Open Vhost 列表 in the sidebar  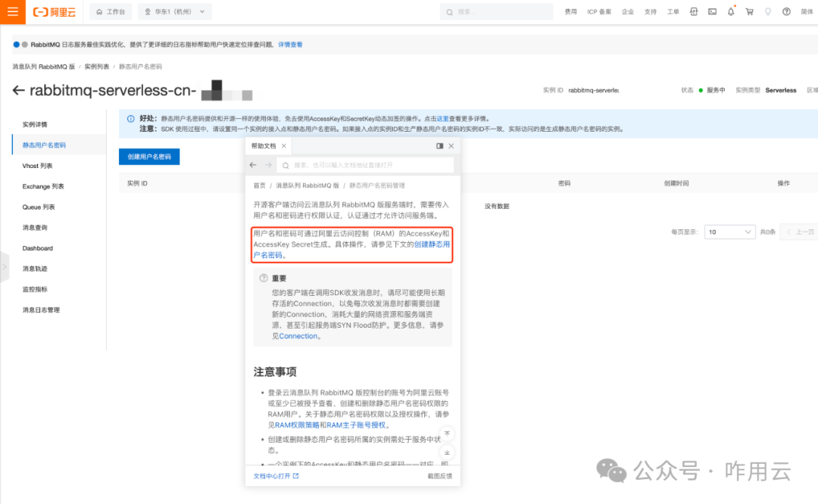click(38, 166)
